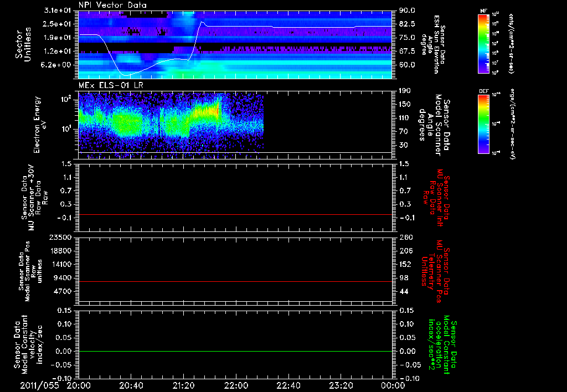Viewport: 567px width, 392px height.
Task: Click the "NF" label above the color bar
Action: 483,11
